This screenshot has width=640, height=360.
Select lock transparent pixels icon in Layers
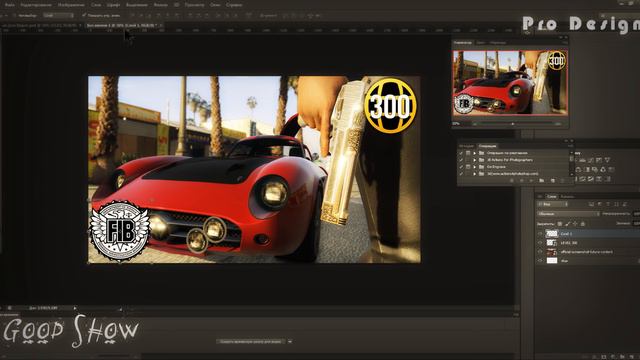point(560,224)
